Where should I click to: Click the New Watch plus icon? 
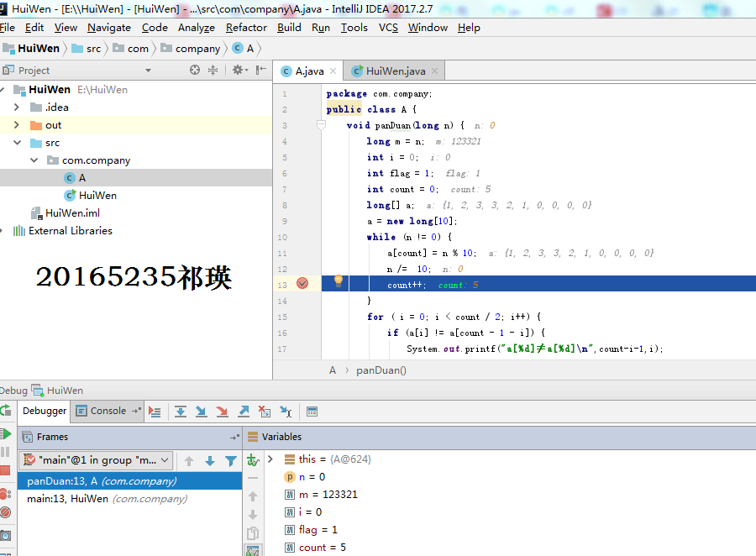coord(253,460)
